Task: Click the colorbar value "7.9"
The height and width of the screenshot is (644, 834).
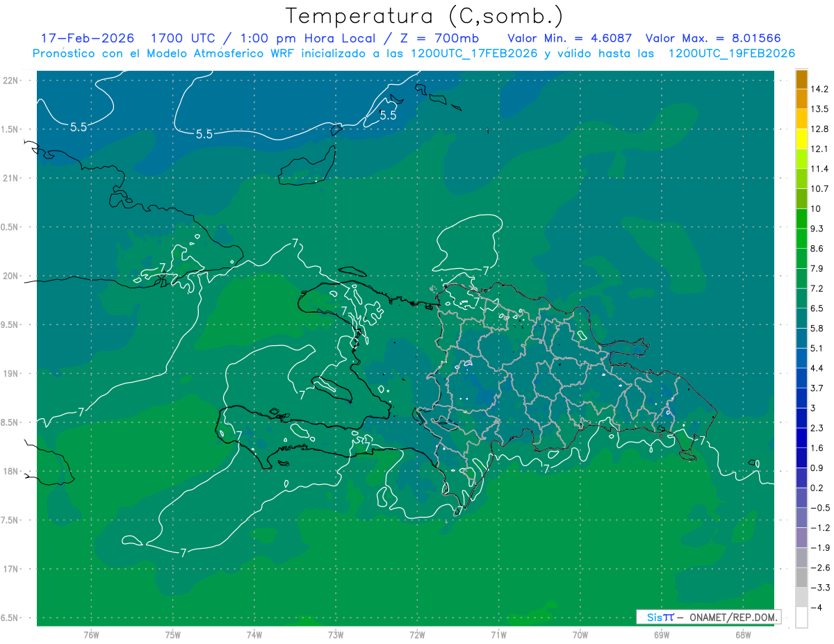Action: tap(817, 268)
